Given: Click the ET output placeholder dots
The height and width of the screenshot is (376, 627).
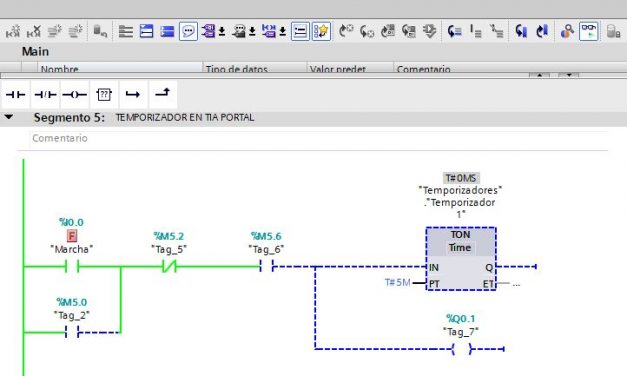Looking at the screenshot, I should tap(516, 284).
